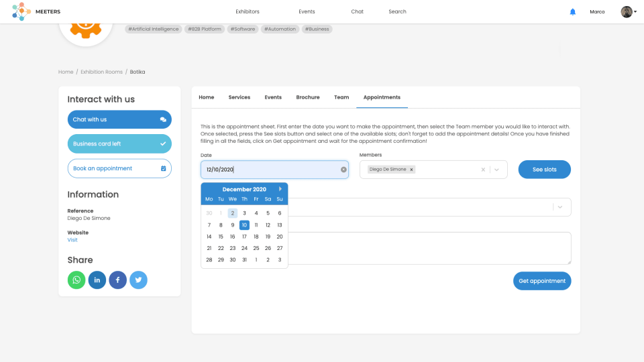Click See slots button
Viewport: 644px width, 362px height.
(x=544, y=170)
